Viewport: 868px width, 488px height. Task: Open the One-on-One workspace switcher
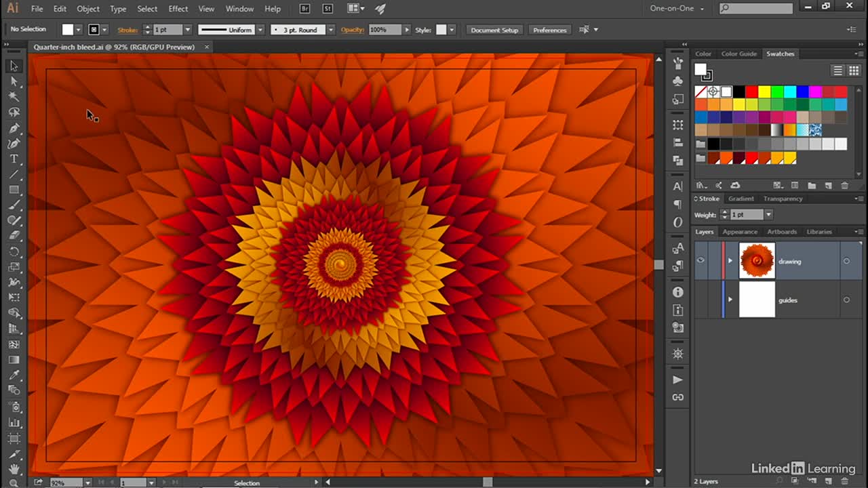(677, 9)
